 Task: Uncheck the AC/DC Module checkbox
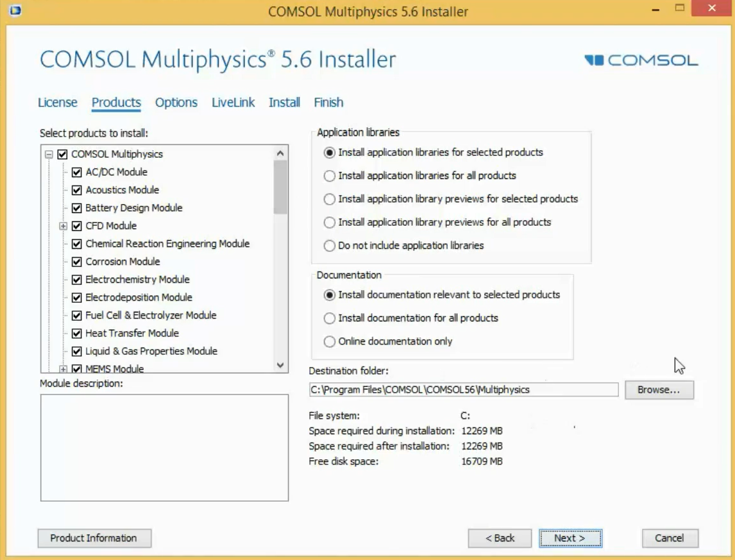click(x=77, y=172)
